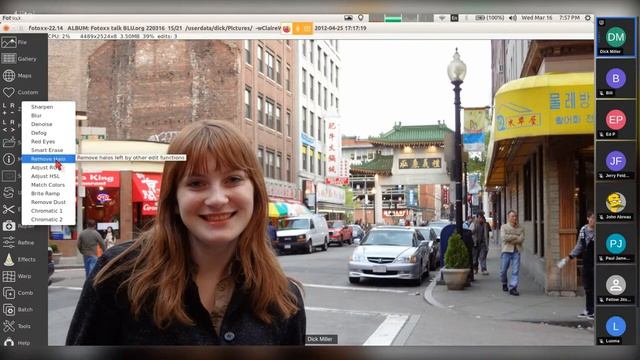Click the Dick Miller name label at bottom
This screenshot has width=640, height=360.
[x=320, y=339]
